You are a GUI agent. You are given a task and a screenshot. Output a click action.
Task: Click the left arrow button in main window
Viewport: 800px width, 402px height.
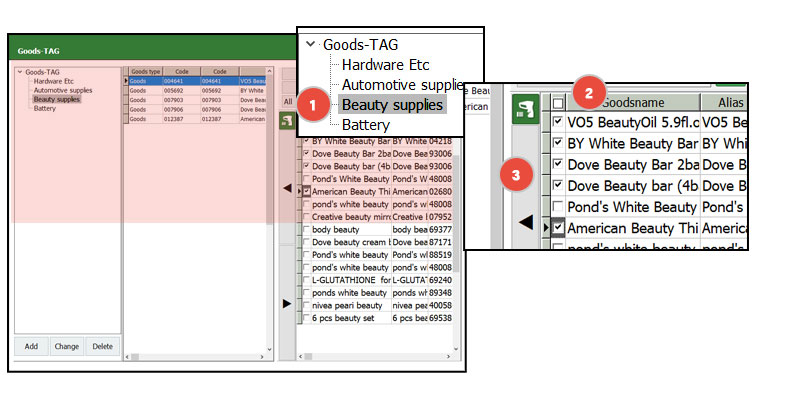287,188
